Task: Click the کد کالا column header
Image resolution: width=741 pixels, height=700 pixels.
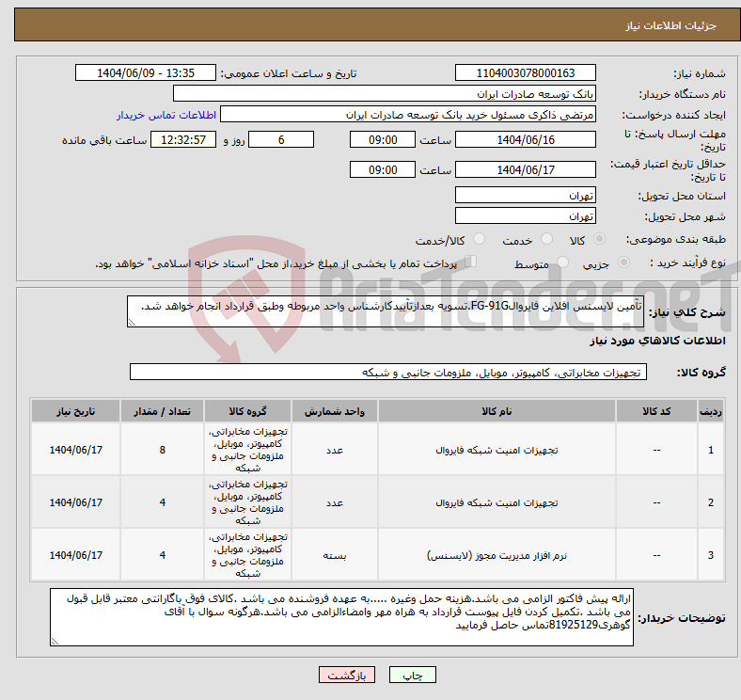Action: click(x=656, y=411)
